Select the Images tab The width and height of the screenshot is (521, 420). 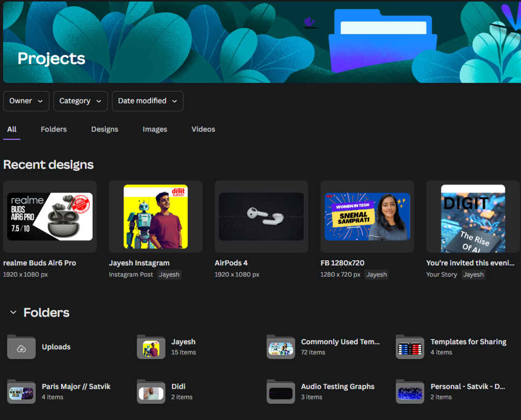click(155, 129)
